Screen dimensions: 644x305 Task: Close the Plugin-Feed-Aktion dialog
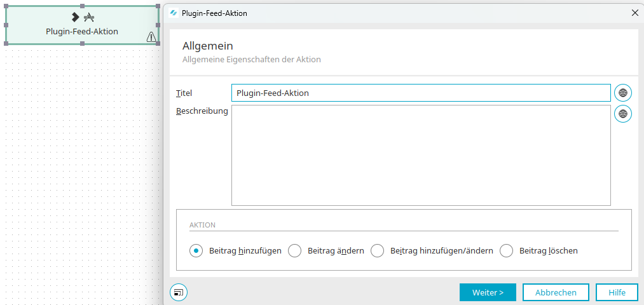tap(634, 13)
